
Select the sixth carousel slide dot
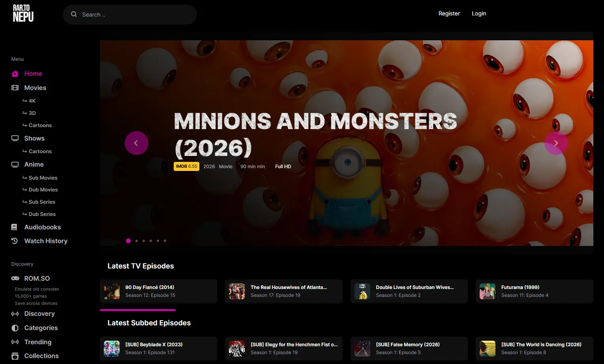(x=165, y=241)
